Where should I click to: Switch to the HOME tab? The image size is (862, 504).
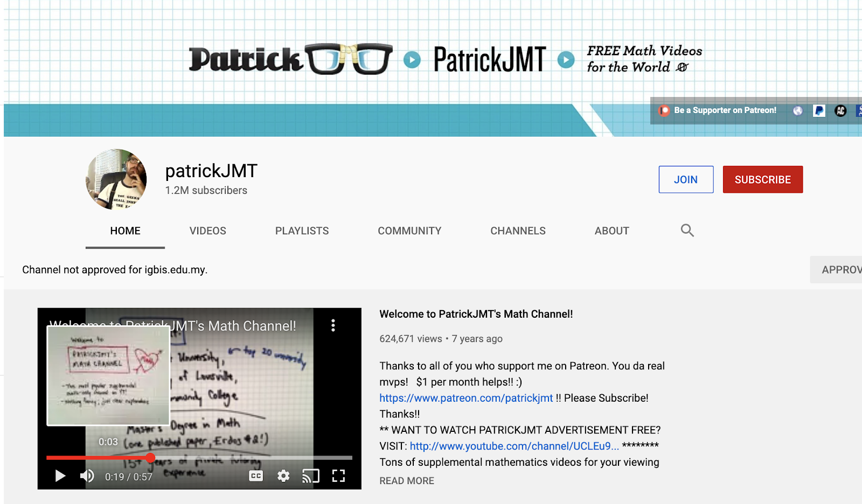[x=125, y=231]
